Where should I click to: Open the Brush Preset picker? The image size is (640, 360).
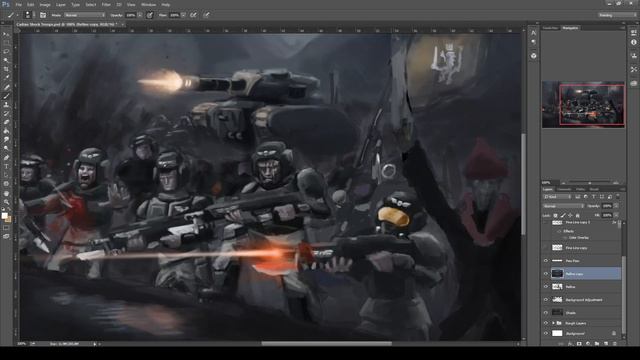pos(28,15)
